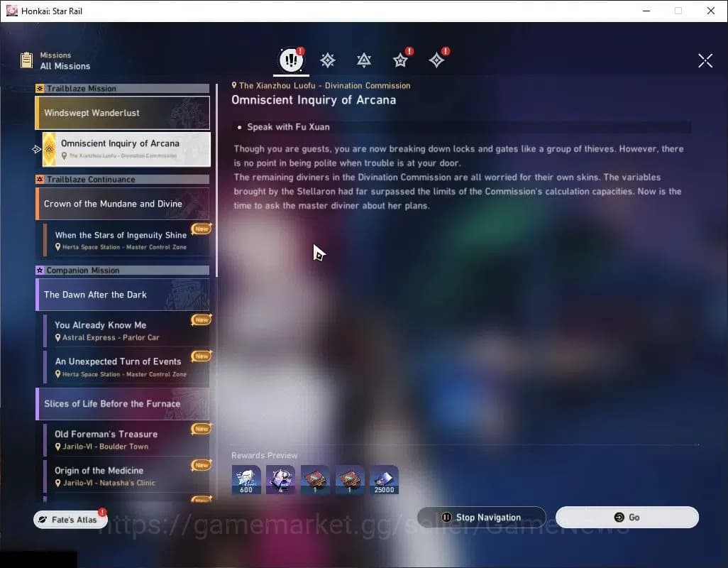Click the Xianzhou Luofu location pin icon

coord(234,85)
